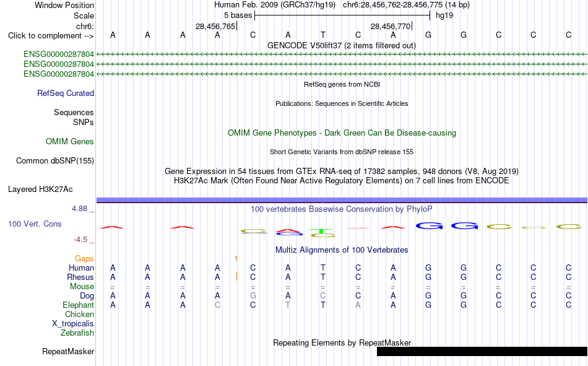Click the hg19 label beside the scale bar
Screen dimensions: 588x366
pyautogui.click(x=444, y=15)
